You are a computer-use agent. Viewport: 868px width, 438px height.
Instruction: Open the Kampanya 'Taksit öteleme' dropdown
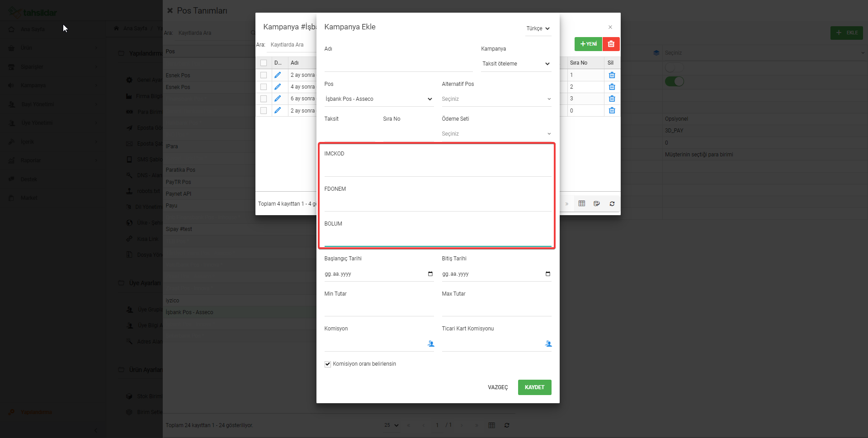coord(516,64)
